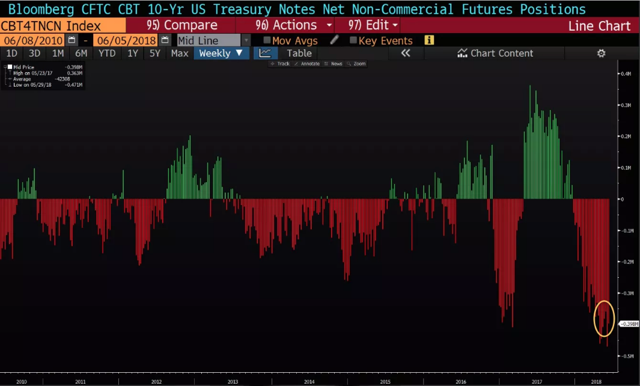This screenshot has height=386, width=640.
Task: Select the YTD range tab
Action: (107, 53)
